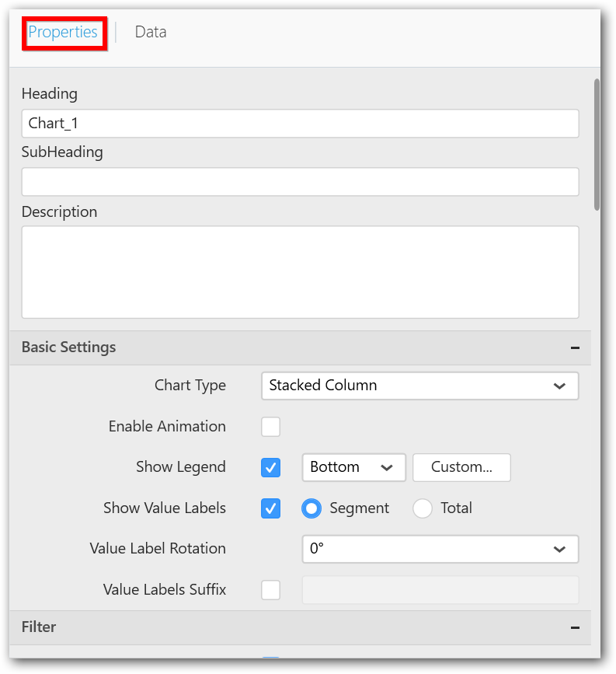Uncheck the Show Legend checkbox
The height and width of the screenshot is (674, 616).
270,467
